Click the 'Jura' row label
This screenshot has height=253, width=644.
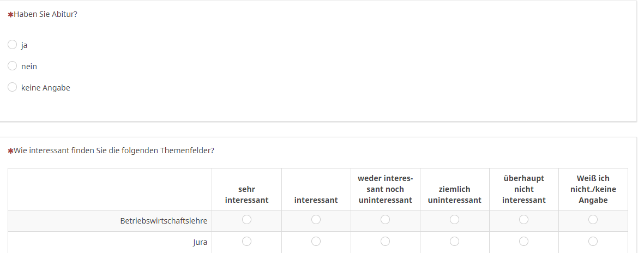coord(200,242)
